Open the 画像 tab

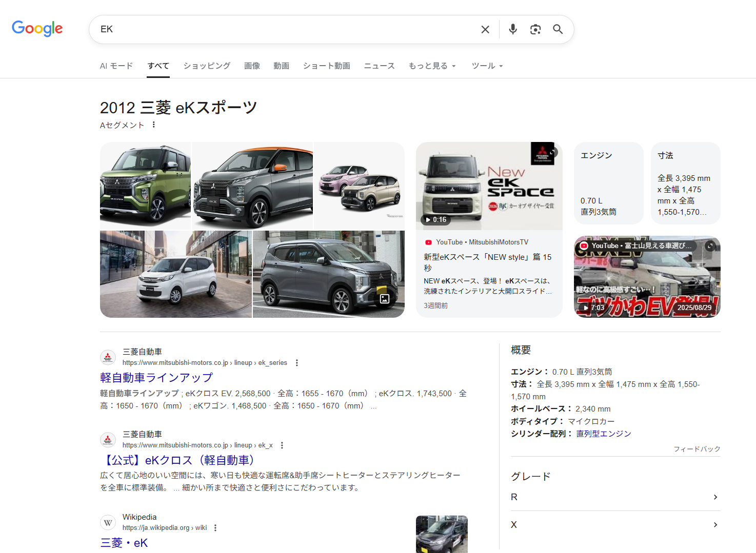pos(252,66)
